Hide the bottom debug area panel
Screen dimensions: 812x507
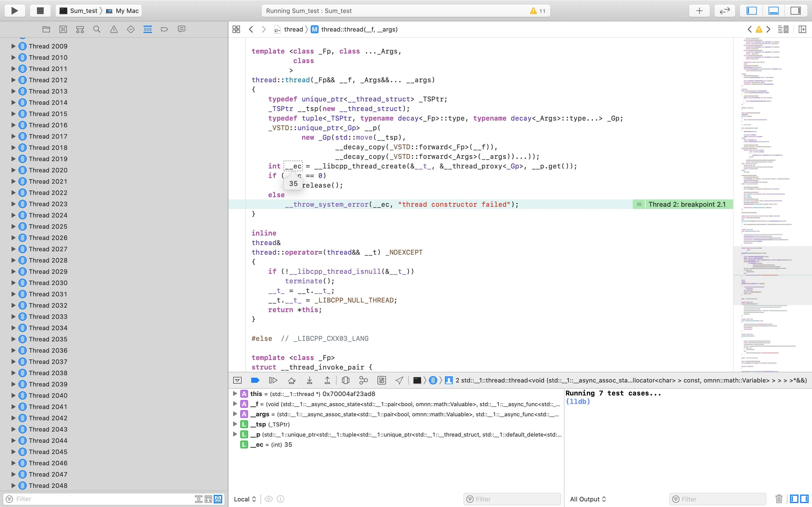click(x=773, y=11)
